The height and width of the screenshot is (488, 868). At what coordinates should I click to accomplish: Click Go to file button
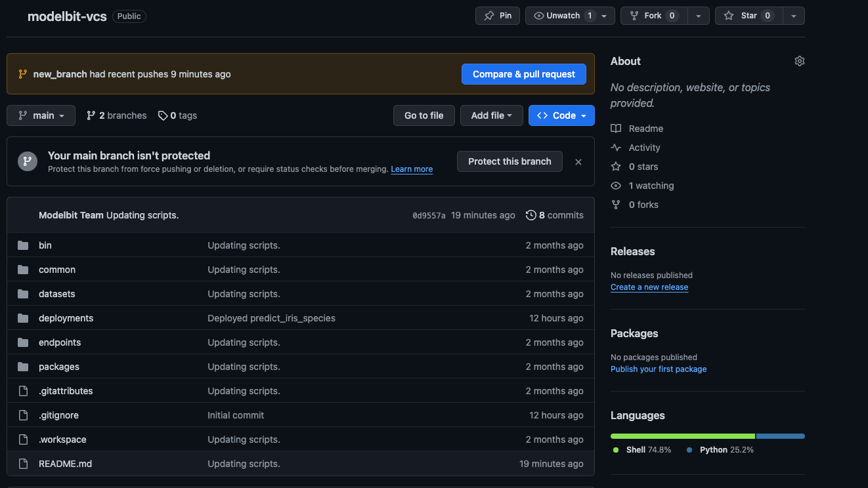[x=423, y=115]
